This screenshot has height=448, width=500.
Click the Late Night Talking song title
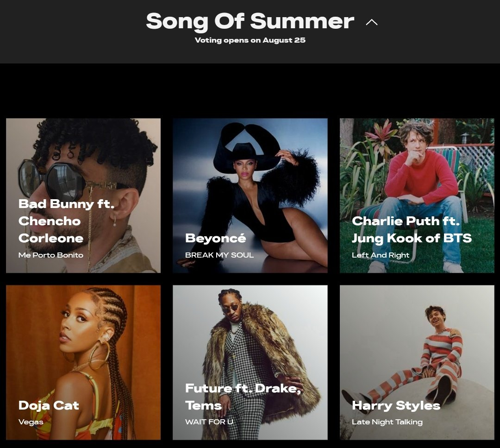[x=387, y=422]
